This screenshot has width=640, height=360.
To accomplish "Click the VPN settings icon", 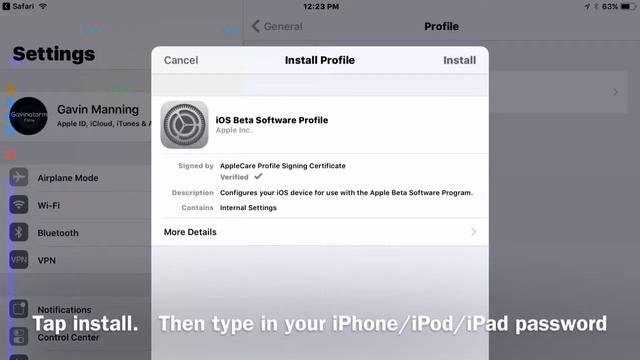I will coord(19,260).
